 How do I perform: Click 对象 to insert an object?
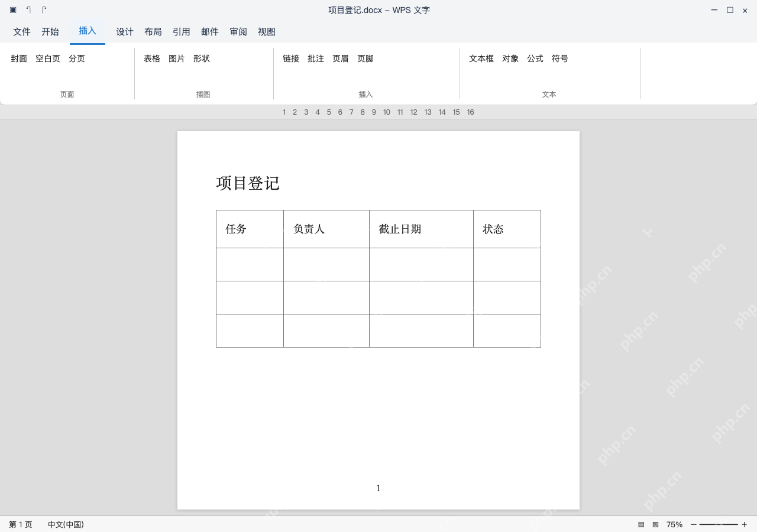(x=510, y=59)
